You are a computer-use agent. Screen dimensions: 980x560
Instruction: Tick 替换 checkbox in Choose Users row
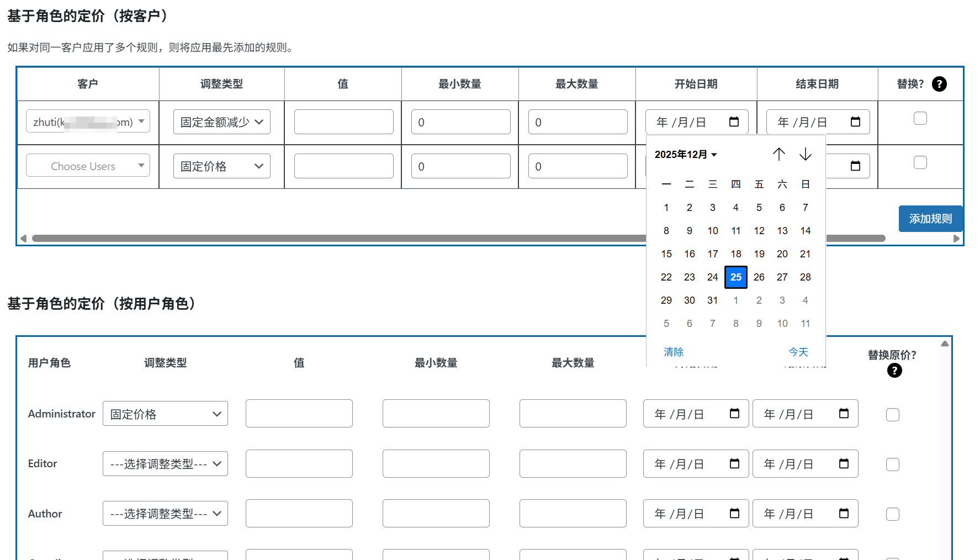[x=920, y=162]
